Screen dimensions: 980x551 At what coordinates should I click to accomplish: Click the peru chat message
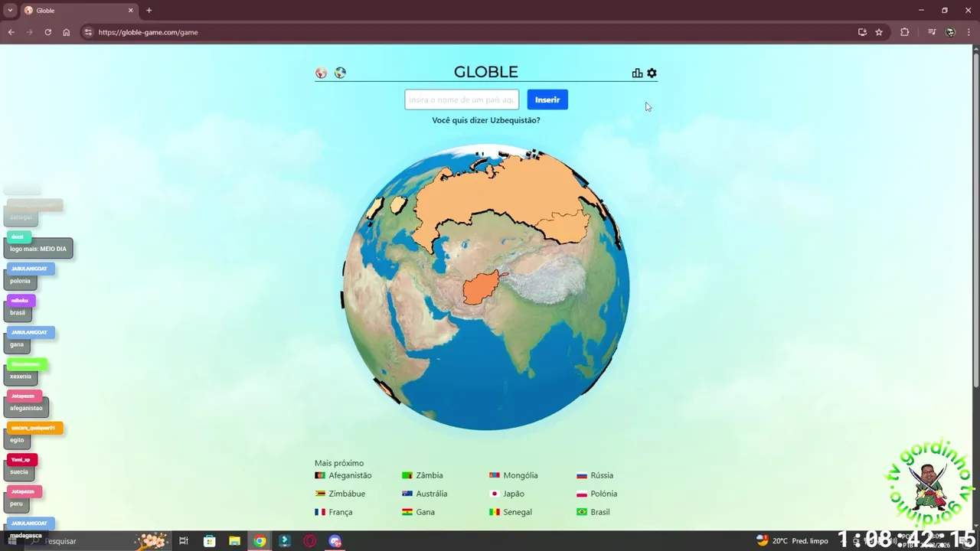[x=16, y=504]
